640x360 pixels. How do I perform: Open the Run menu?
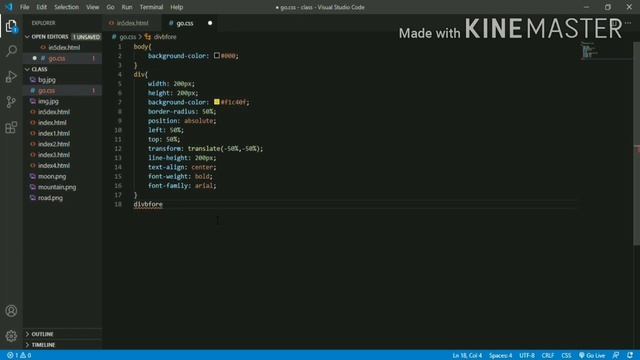coord(127,7)
